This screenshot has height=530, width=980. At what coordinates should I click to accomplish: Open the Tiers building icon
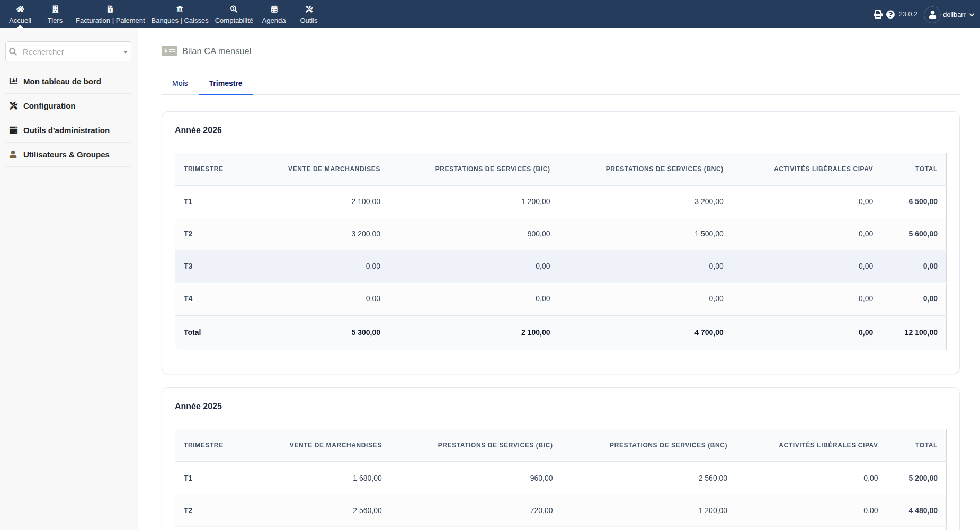point(55,9)
